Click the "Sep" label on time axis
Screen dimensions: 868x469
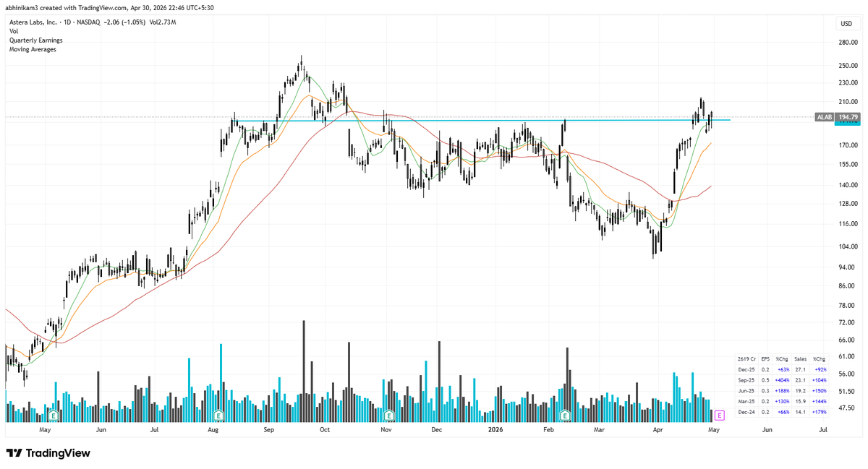tap(269, 429)
